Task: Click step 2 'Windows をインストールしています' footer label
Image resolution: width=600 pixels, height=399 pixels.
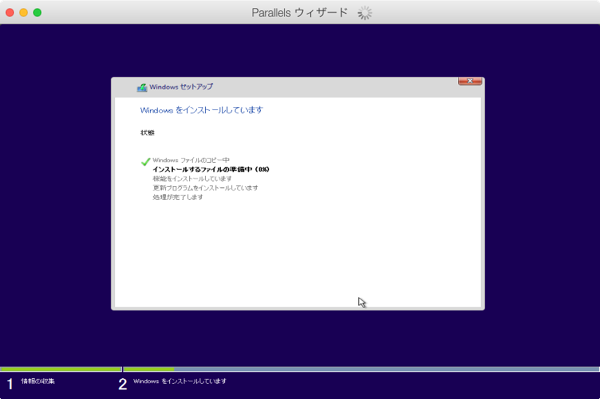Action: [x=179, y=381]
